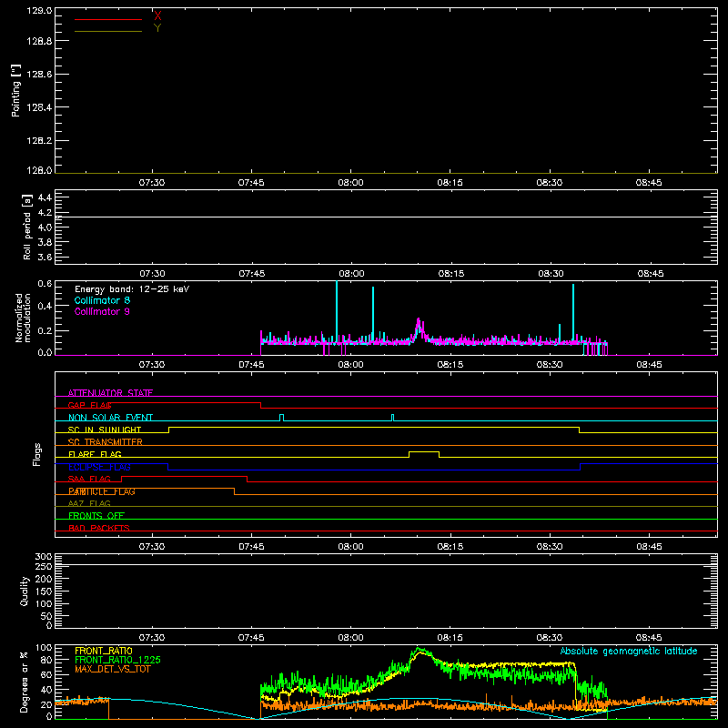Click the cyan modulation spike after 08:30
Viewport: 728px width, 728px height.
click(573, 312)
